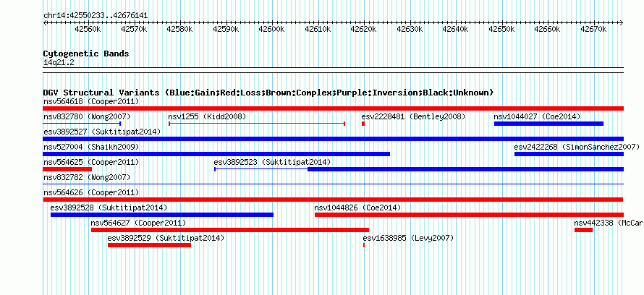
Task: Click the nsv1255 (Kidd2008) loss variant line
Action: pyautogui.click(x=257, y=124)
